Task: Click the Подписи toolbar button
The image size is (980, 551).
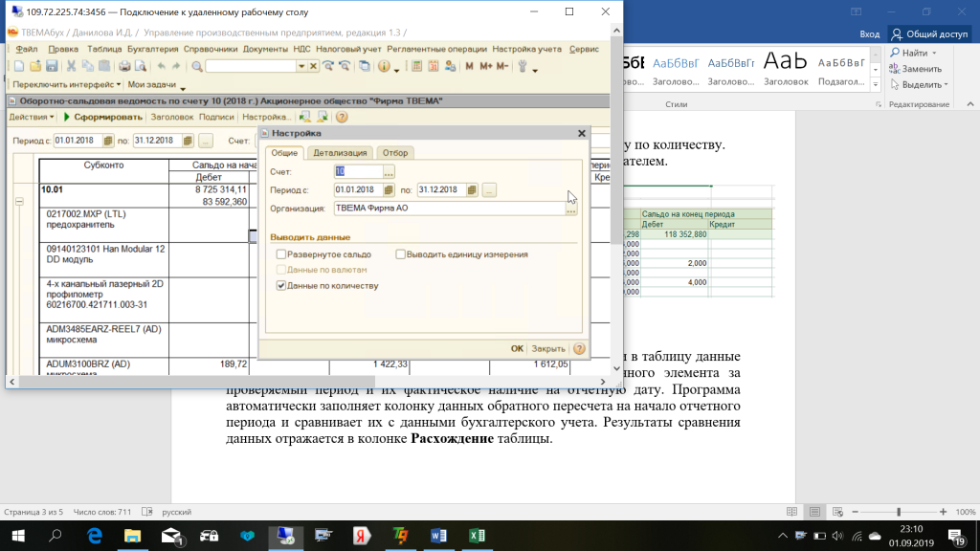Action: coord(216,117)
